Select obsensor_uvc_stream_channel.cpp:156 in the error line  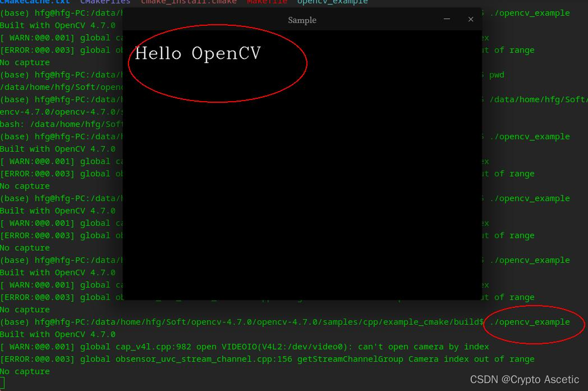click(204, 359)
